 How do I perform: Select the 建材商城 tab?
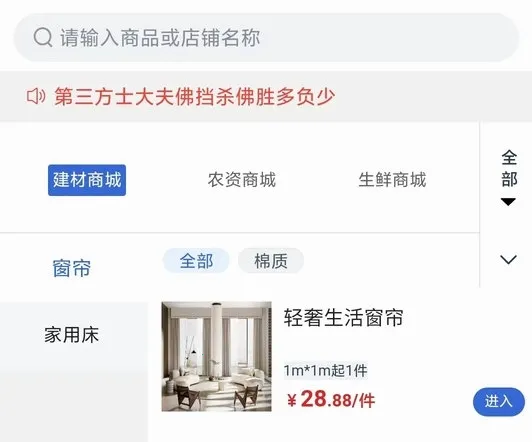tap(87, 180)
